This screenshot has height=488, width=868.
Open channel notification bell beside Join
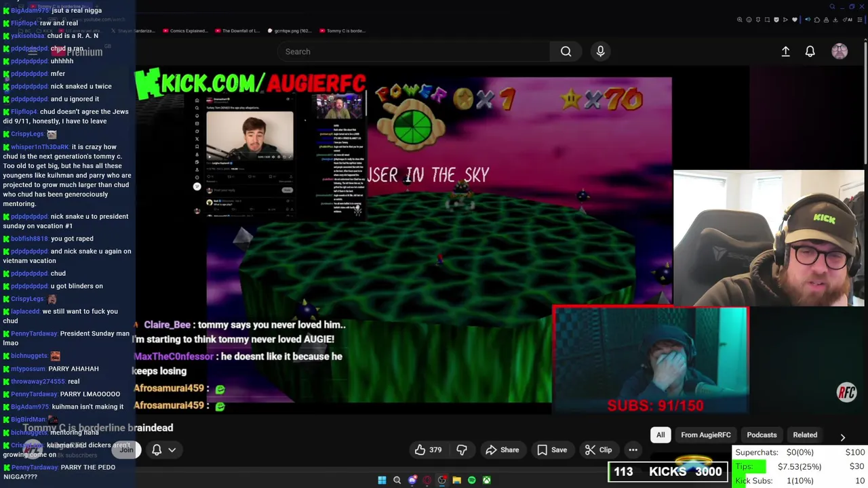(x=157, y=450)
